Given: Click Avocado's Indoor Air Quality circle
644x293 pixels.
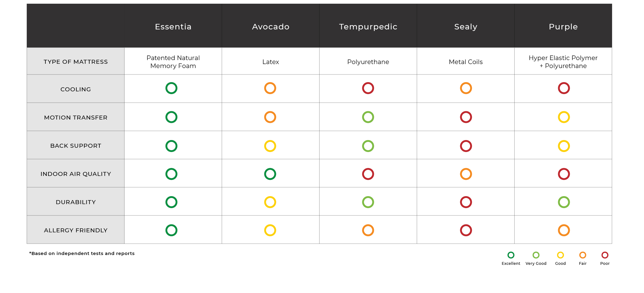Looking at the screenshot, I should [x=270, y=174].
